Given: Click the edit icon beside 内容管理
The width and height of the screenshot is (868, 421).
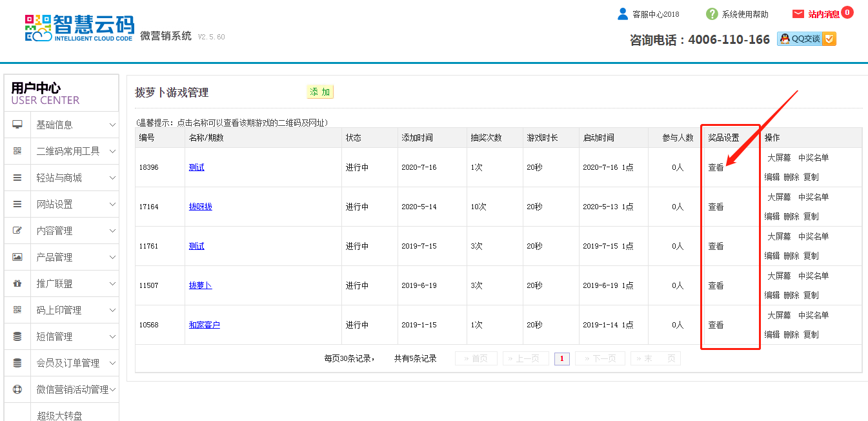Looking at the screenshot, I should [x=17, y=231].
